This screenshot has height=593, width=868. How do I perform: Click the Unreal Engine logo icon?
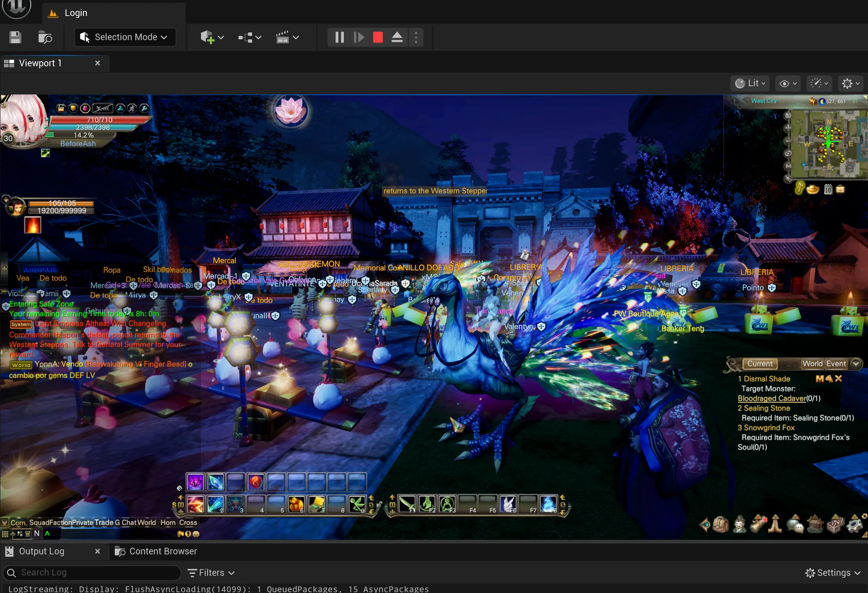[x=16, y=8]
